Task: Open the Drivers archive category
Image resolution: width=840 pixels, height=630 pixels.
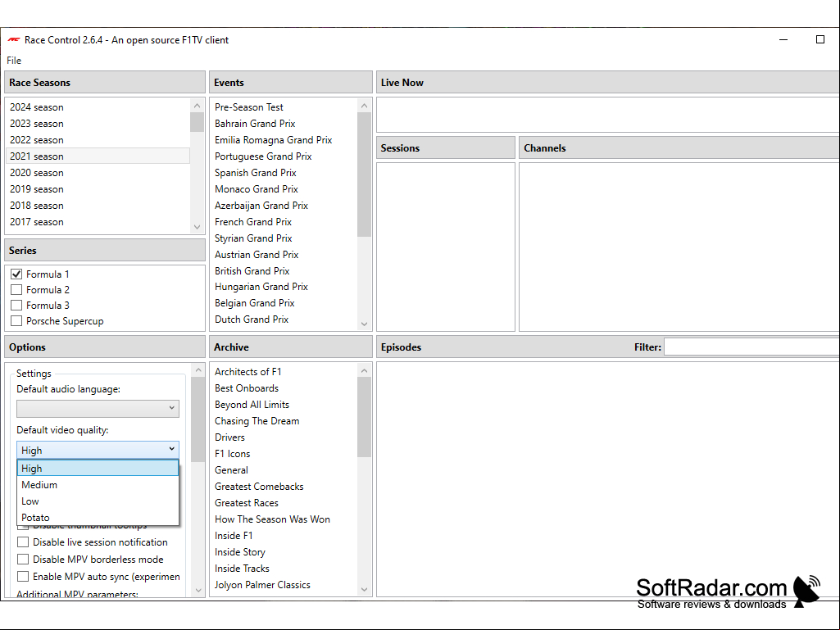Action: (284, 437)
